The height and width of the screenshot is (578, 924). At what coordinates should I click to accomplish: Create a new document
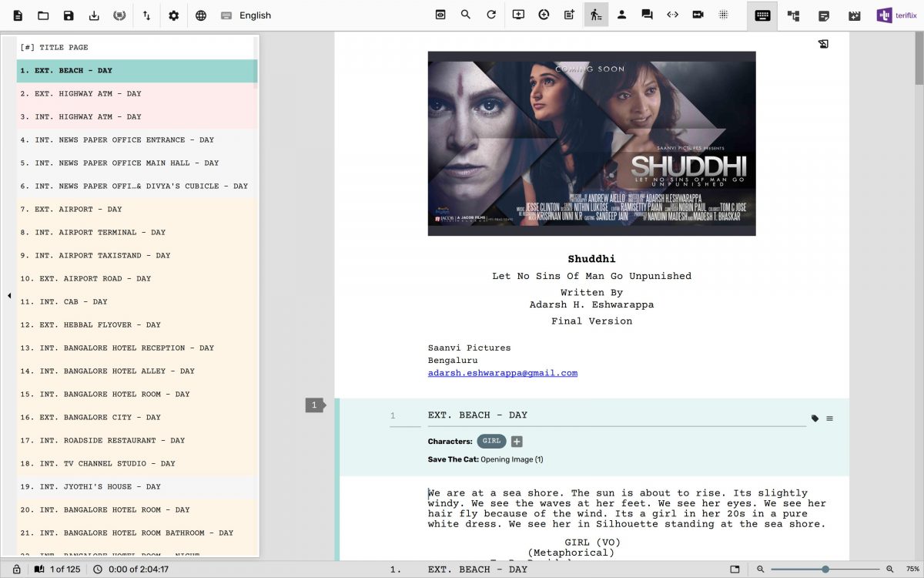coord(18,15)
